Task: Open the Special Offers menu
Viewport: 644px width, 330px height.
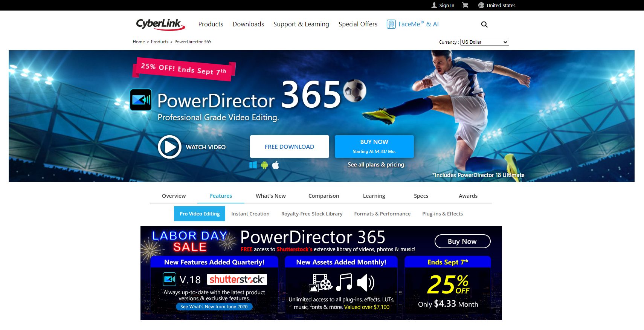Action: tap(358, 24)
